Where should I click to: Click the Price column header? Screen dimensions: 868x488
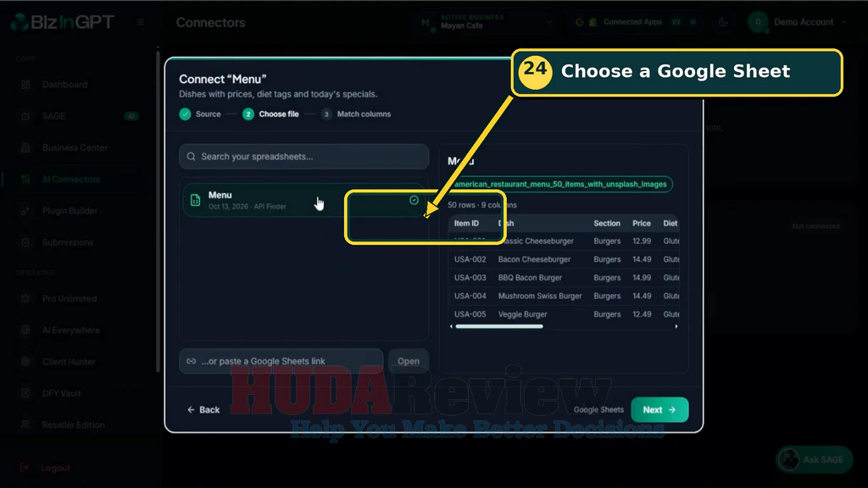[642, 224]
